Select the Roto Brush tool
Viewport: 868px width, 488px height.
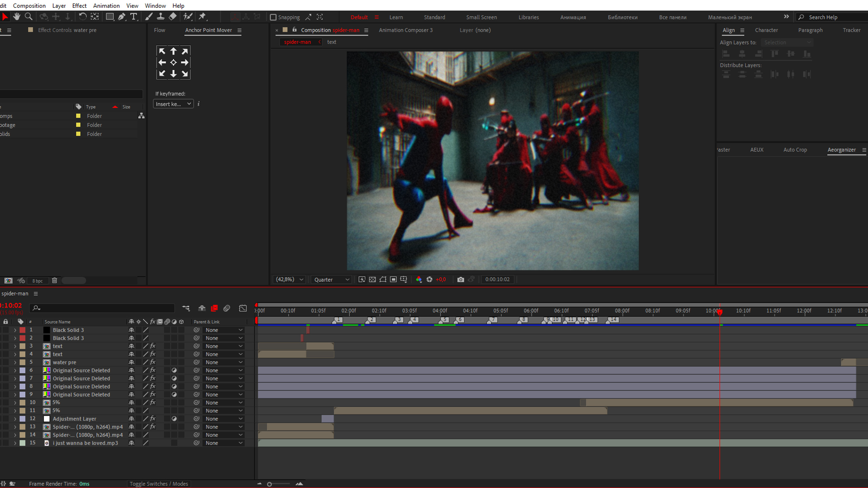tap(188, 16)
